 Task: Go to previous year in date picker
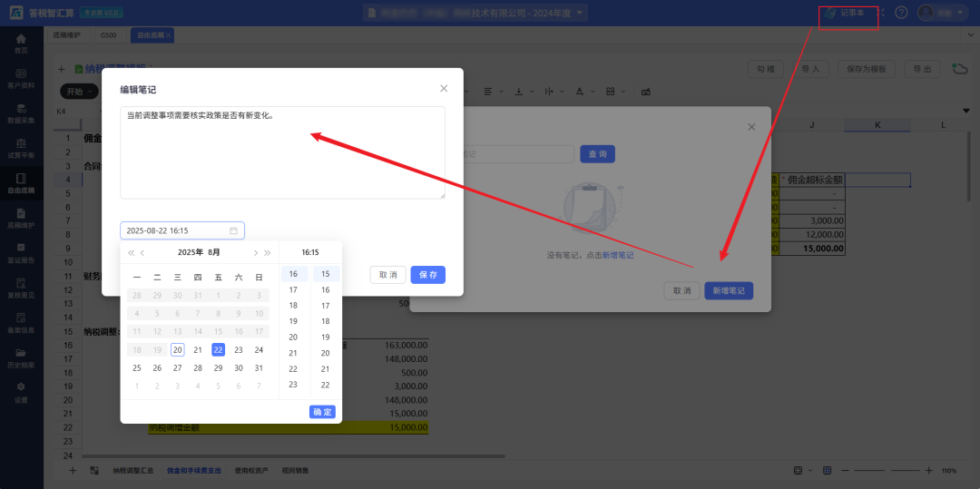[131, 253]
